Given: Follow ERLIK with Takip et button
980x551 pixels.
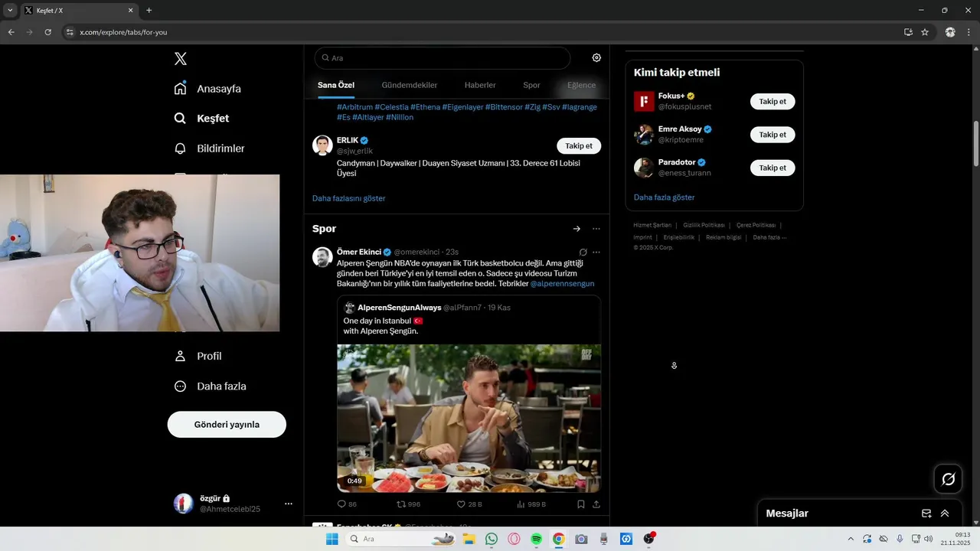Looking at the screenshot, I should point(579,146).
